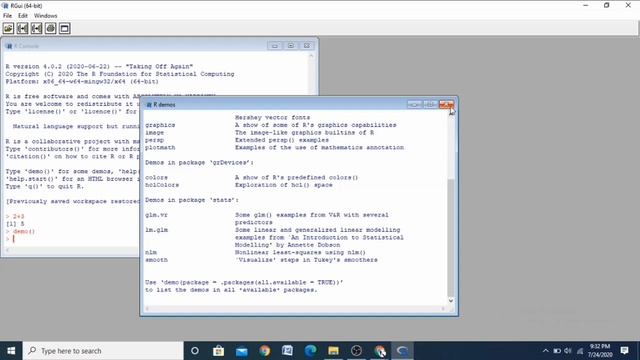Restore down the RGui main window
This screenshot has width=640, height=360.
coord(607,5)
